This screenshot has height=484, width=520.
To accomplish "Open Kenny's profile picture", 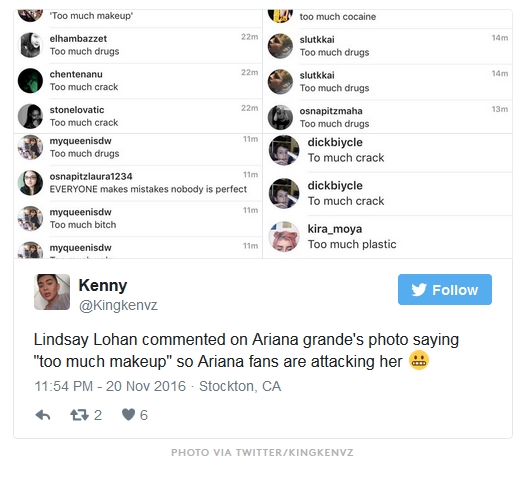I will coord(52,292).
